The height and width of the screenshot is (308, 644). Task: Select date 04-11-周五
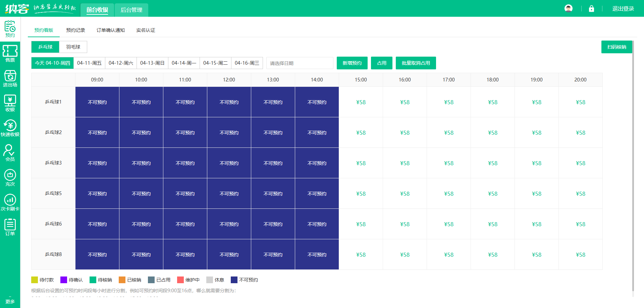point(90,63)
